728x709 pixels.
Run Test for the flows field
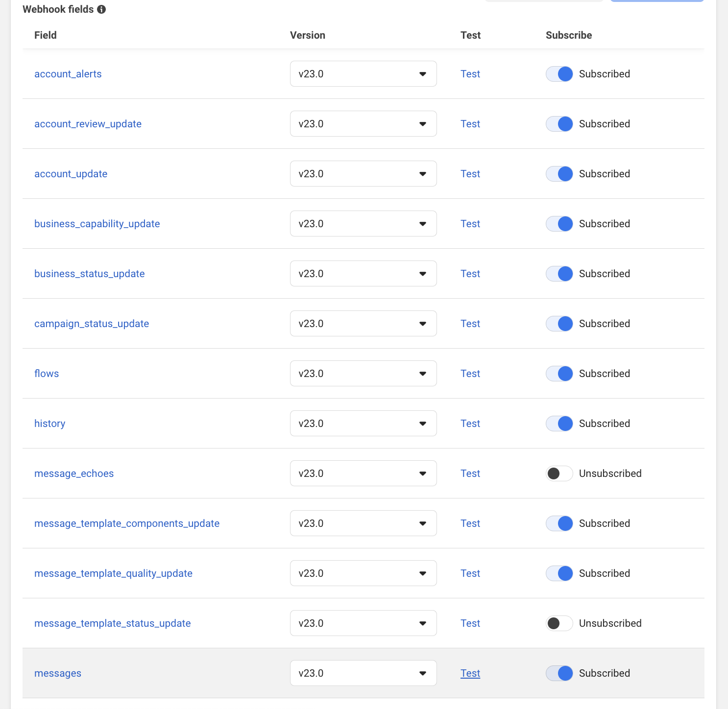(x=470, y=374)
